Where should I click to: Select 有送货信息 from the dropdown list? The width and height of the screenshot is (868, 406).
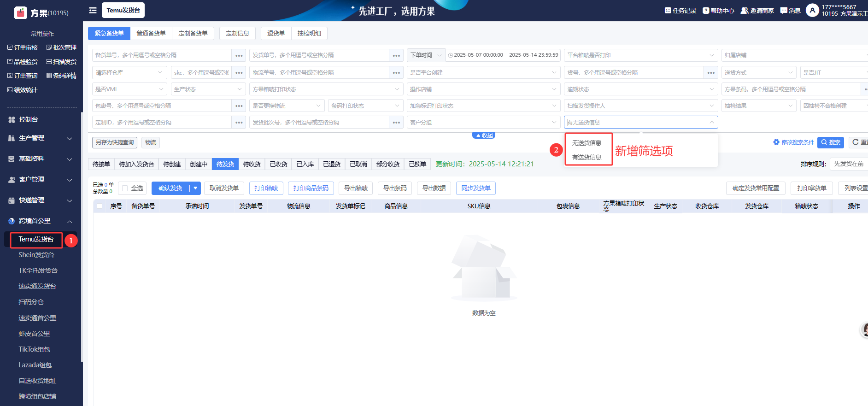[x=586, y=157]
